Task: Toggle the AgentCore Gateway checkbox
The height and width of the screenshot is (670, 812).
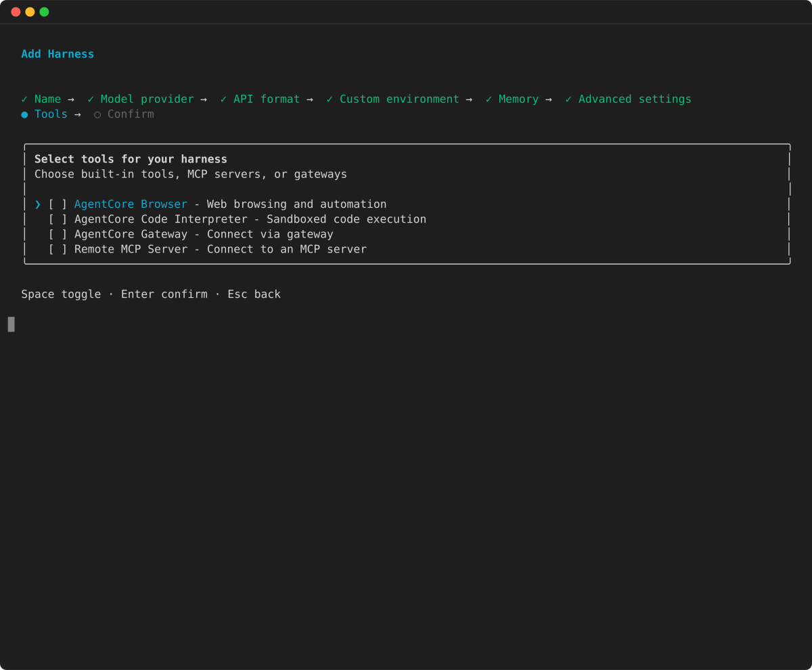Action: [58, 234]
